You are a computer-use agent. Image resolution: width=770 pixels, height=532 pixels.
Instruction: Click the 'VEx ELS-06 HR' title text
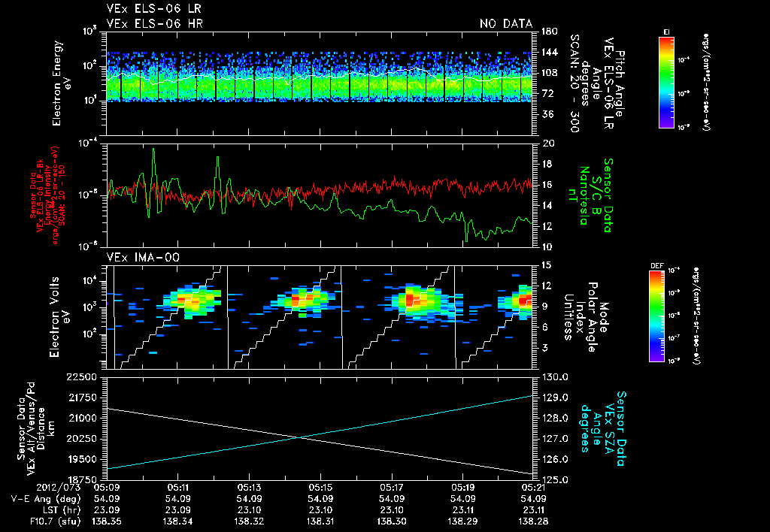pyautogui.click(x=154, y=23)
